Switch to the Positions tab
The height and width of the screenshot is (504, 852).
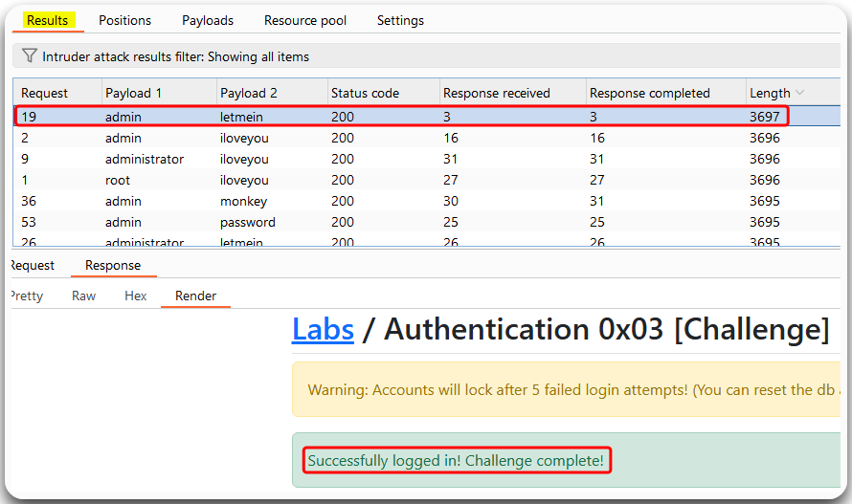[x=124, y=20]
